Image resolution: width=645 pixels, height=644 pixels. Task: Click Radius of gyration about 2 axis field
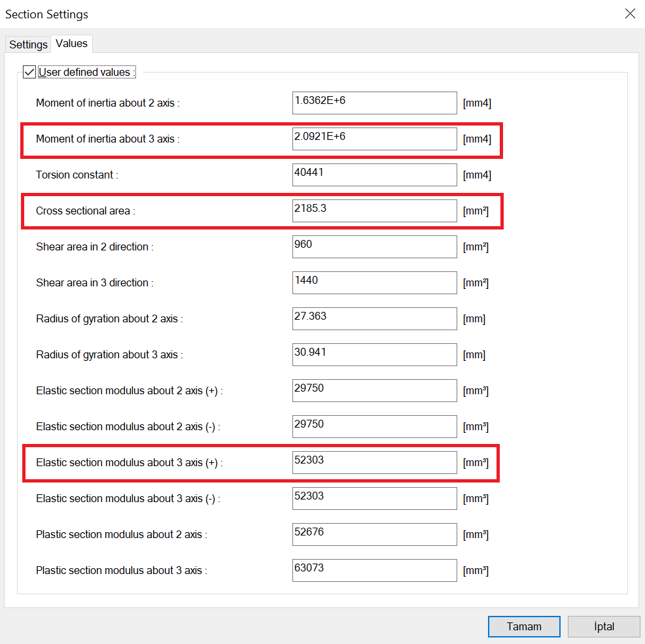coord(374,318)
